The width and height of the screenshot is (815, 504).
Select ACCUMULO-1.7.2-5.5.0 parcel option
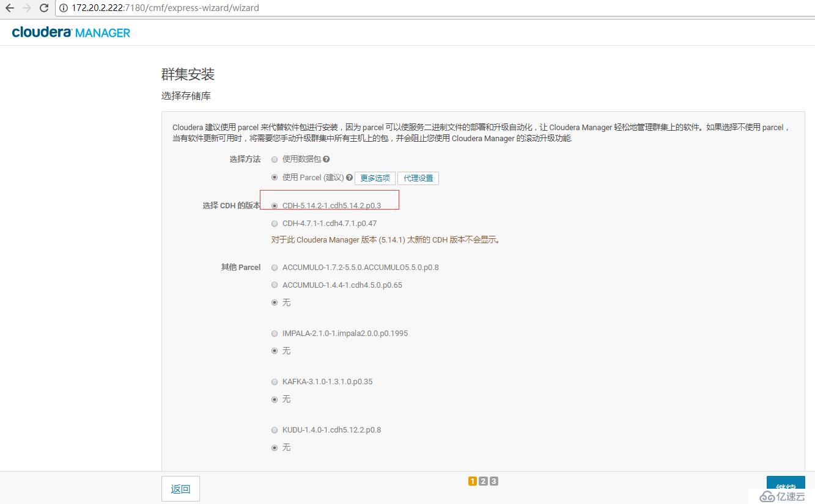(275, 268)
